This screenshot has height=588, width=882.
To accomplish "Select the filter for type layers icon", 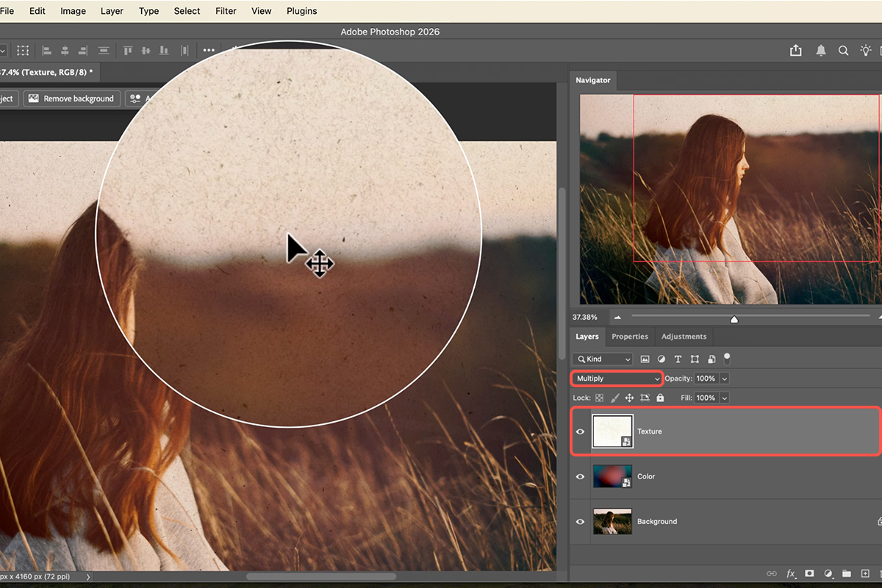I will coord(678,359).
